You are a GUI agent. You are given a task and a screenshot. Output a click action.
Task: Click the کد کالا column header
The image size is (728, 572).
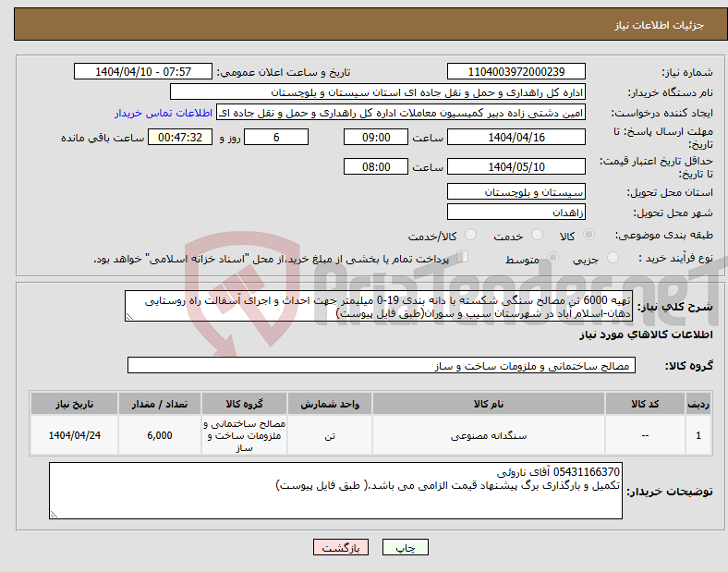[x=645, y=404]
